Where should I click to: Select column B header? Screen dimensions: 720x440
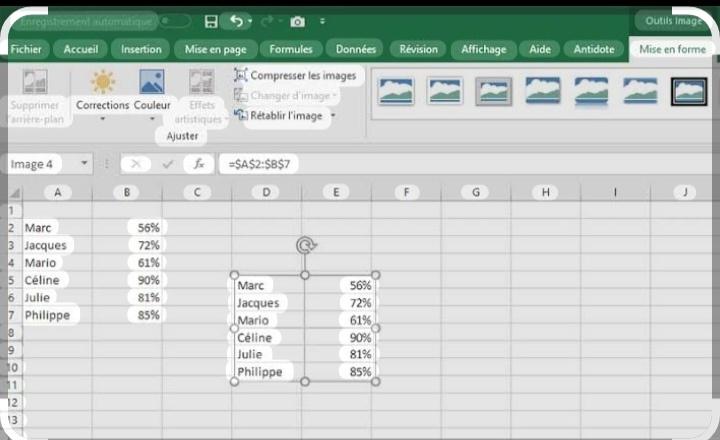tap(127, 192)
